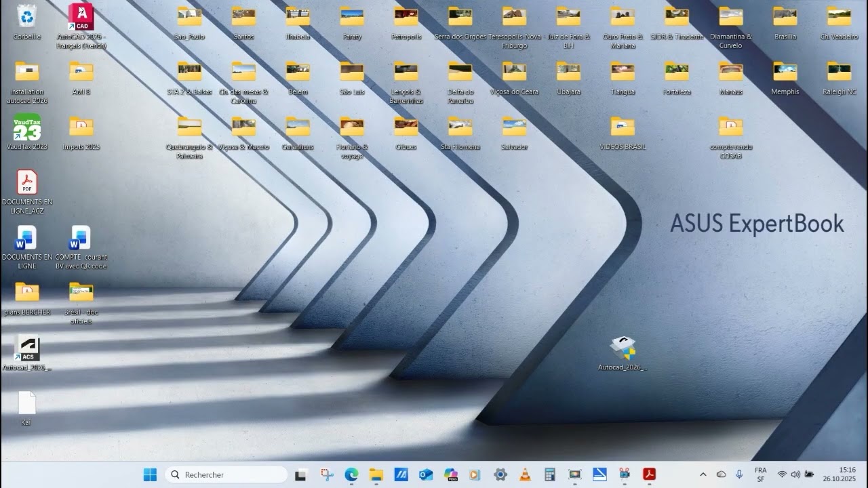Open Delta do Parnaiba folder
The image size is (868, 488).
460,81
